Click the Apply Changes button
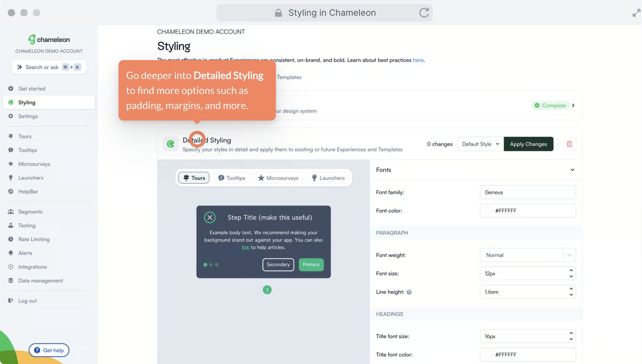The height and width of the screenshot is (364, 642). point(528,144)
